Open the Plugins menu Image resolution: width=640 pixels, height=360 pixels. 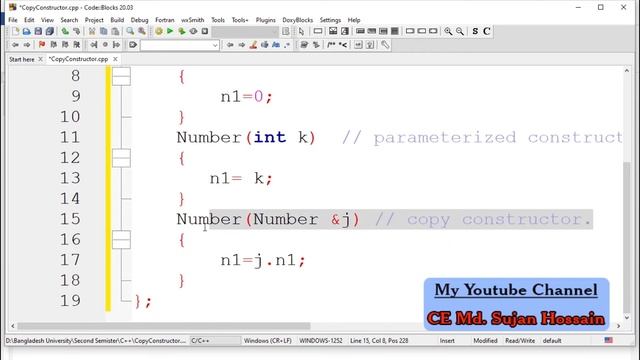click(266, 20)
